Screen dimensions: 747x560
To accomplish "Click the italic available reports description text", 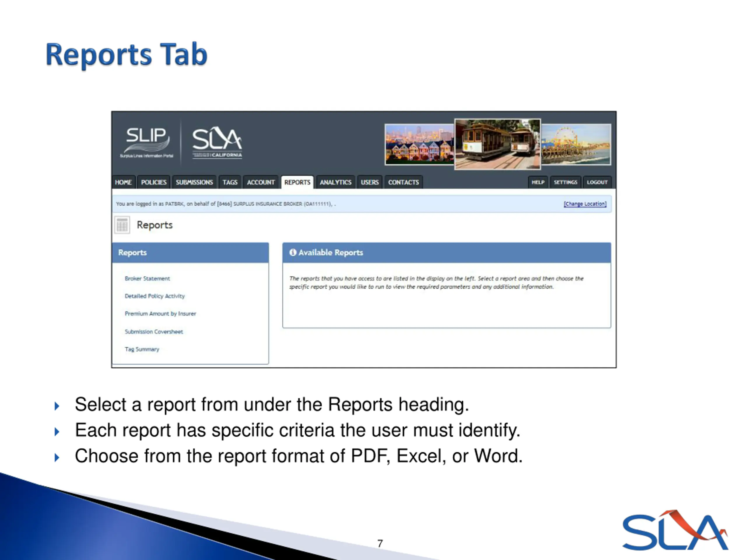I will click(436, 283).
